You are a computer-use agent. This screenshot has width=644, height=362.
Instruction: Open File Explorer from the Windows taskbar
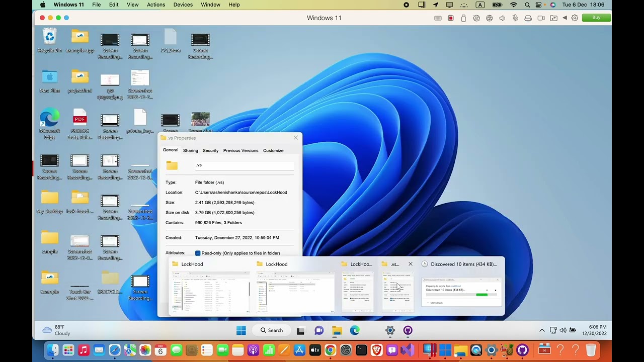pos(337,330)
